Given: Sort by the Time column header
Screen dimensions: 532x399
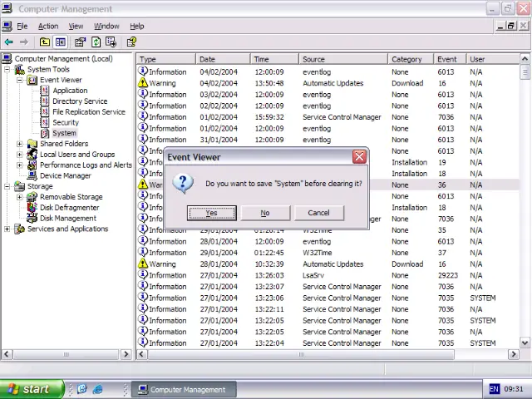Looking at the screenshot, I should click(274, 59).
